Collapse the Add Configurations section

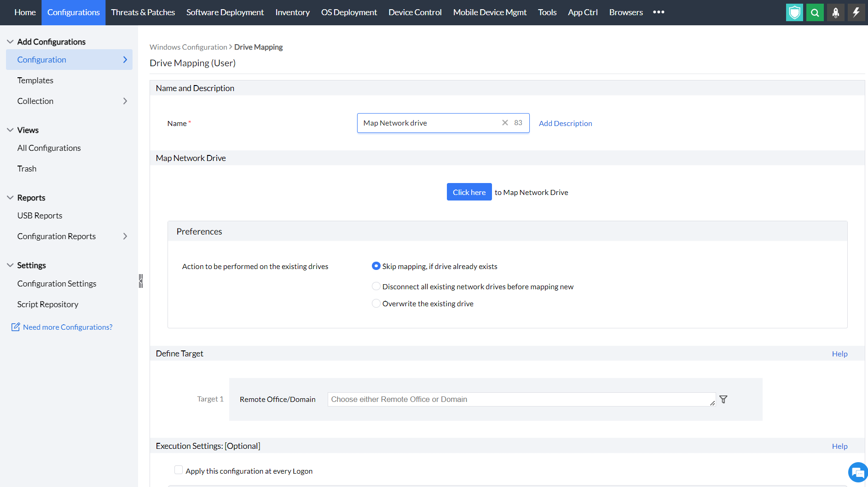(x=10, y=42)
